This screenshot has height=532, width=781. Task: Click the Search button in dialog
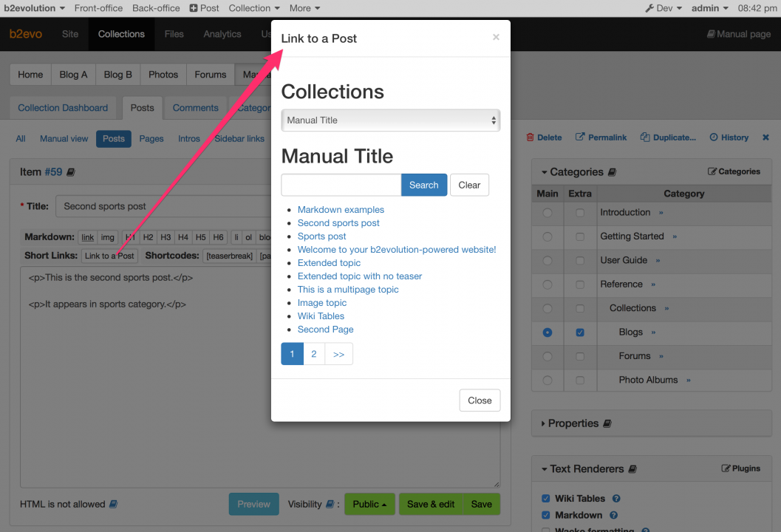424,185
